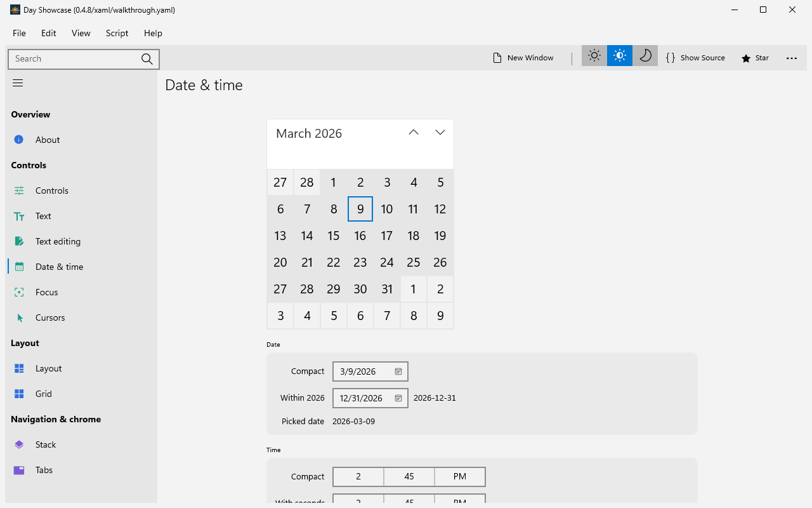Open calendar picker in Compact date field
The image size is (812, 508).
[x=398, y=371]
